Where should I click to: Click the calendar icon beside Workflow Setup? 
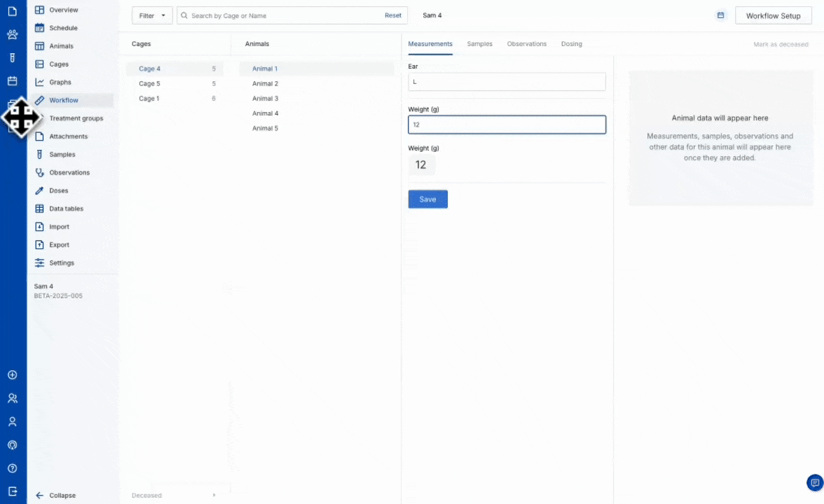720,15
